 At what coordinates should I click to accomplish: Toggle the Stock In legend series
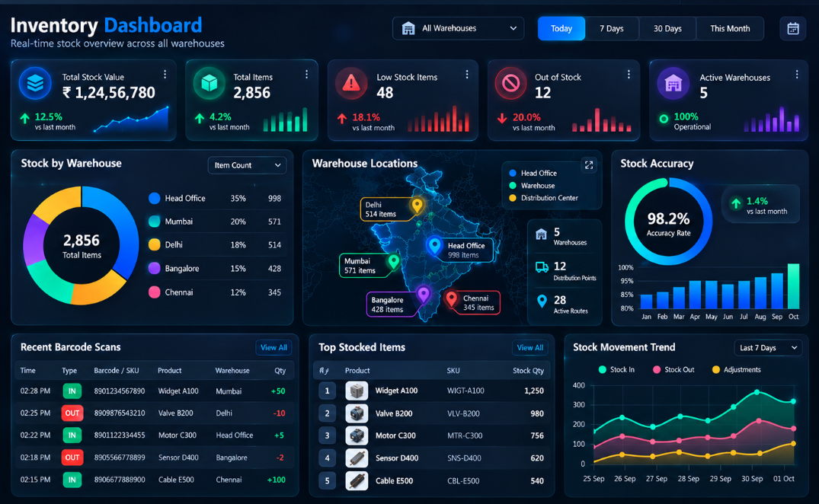(x=616, y=369)
